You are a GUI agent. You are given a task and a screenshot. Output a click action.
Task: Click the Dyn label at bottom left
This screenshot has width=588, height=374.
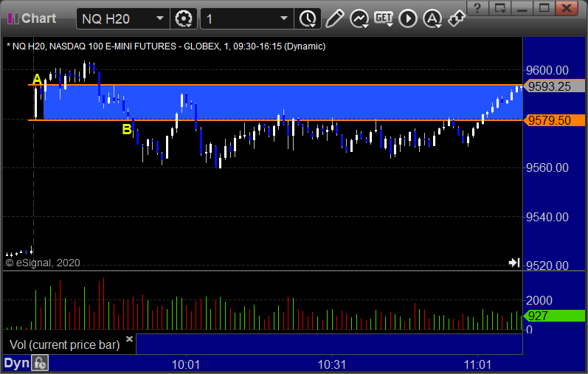tap(16, 363)
